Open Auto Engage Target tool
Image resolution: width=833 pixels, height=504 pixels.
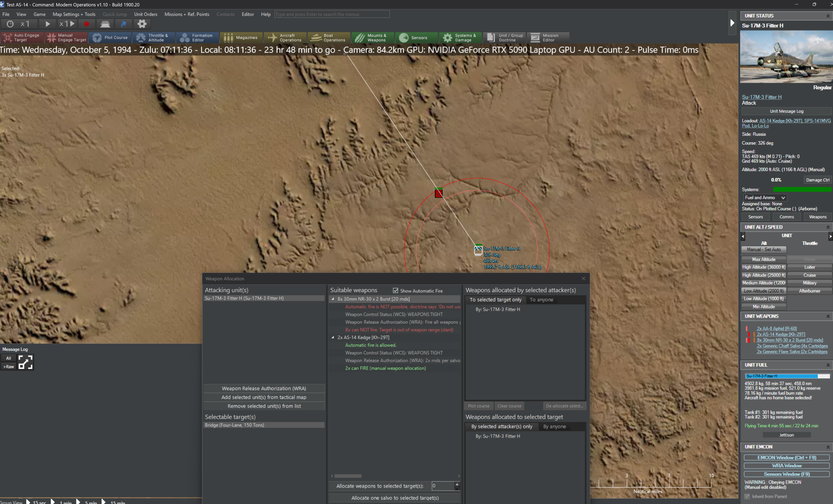click(x=22, y=38)
